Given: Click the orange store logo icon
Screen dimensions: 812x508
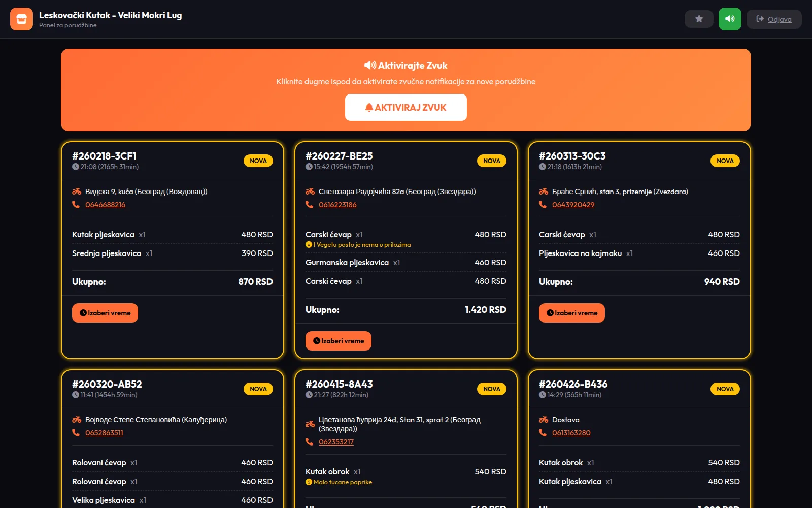Looking at the screenshot, I should point(21,19).
